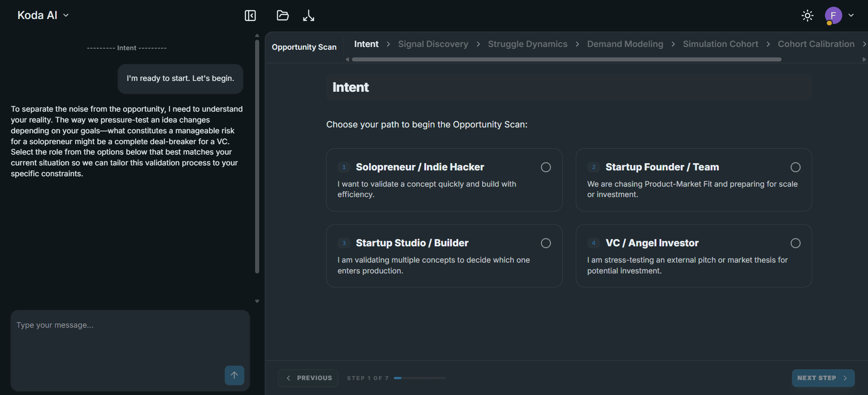Screen dimensions: 868x395
Task: Click the purple F user avatar
Action: pyautogui.click(x=833, y=15)
